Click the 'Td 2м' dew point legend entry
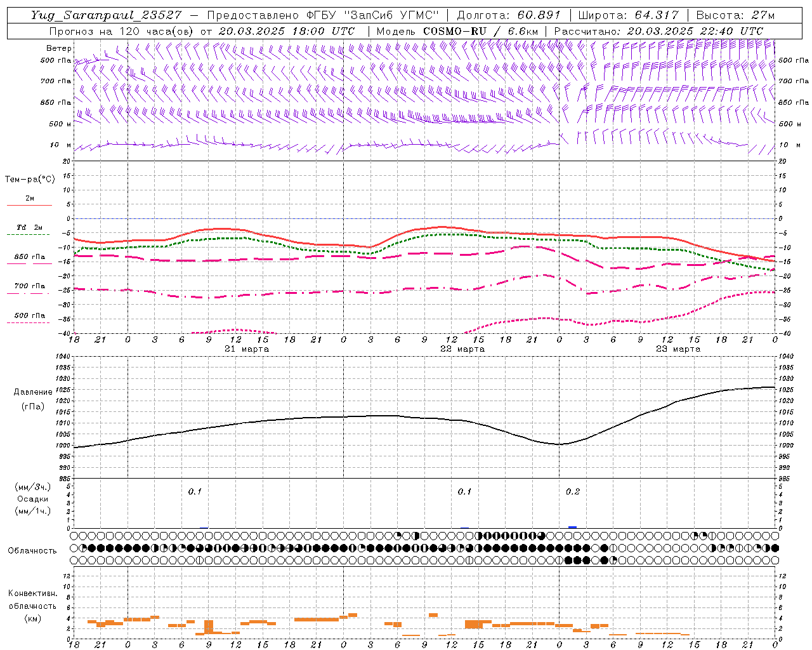 29,227
